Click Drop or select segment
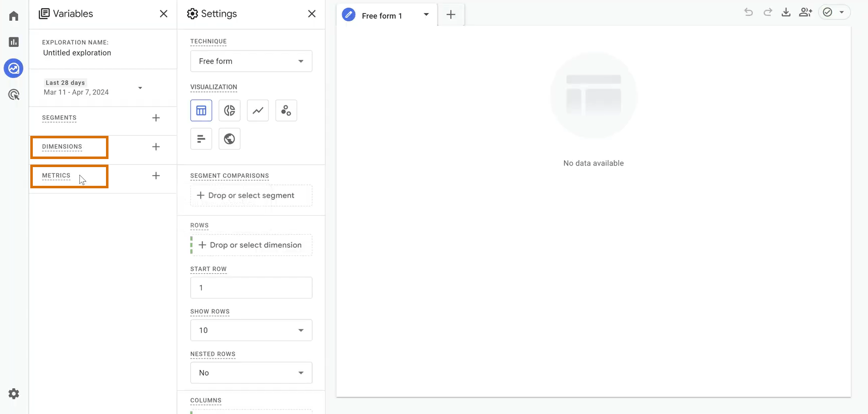 [x=251, y=195]
